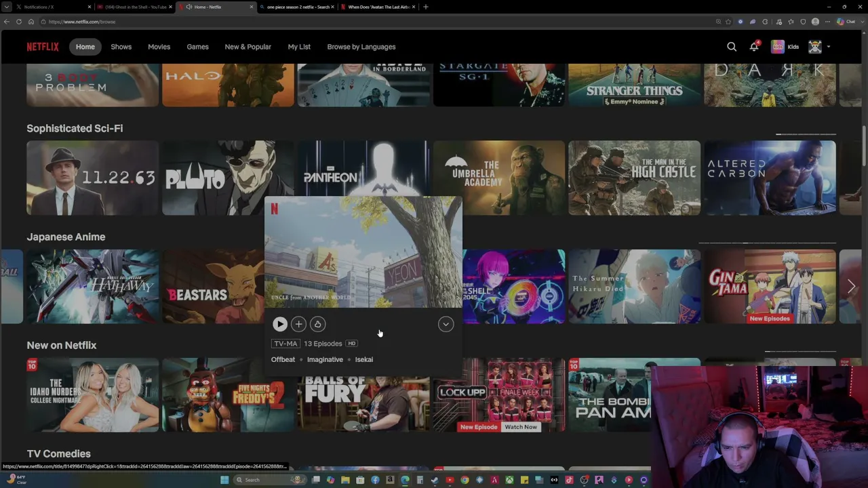Open the Stranger Things thumbnail
This screenshot has height=488, width=868.
point(635,85)
